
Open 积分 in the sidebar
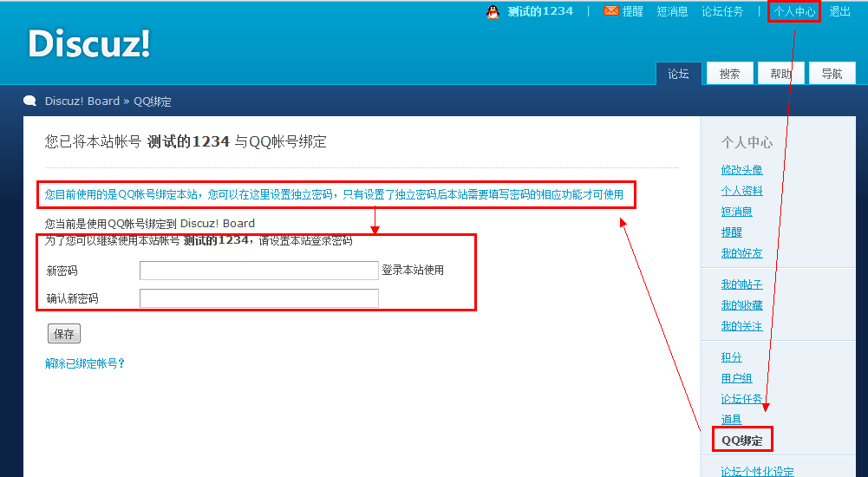[731, 357]
